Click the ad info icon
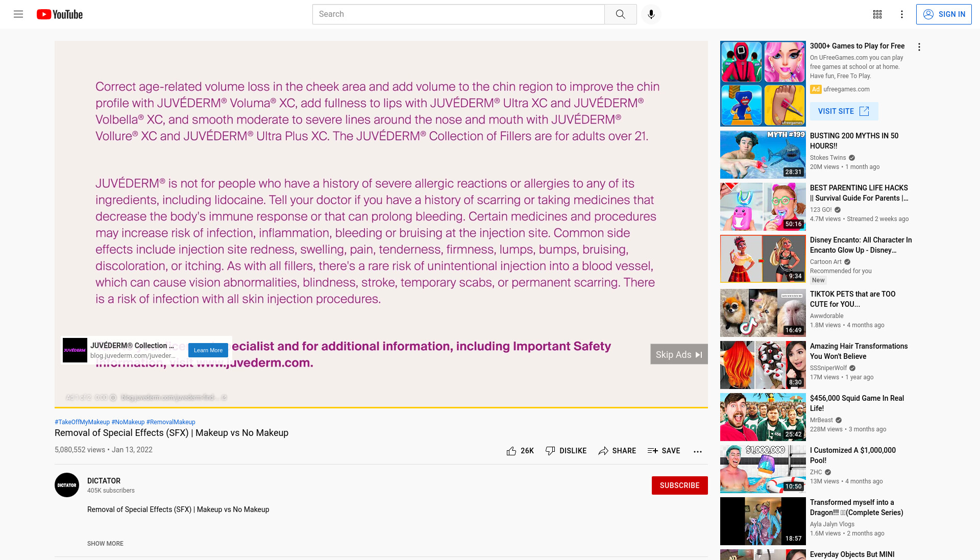Viewport: 980px width, 560px height. (x=113, y=398)
